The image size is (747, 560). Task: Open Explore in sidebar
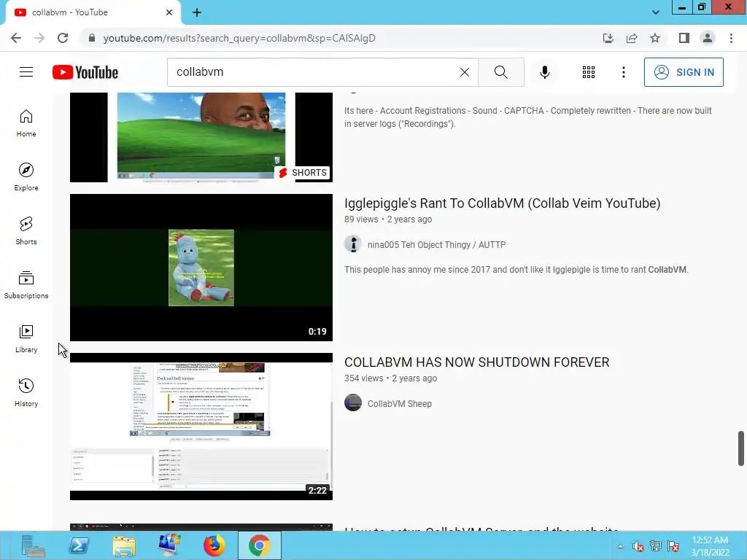coord(26,177)
